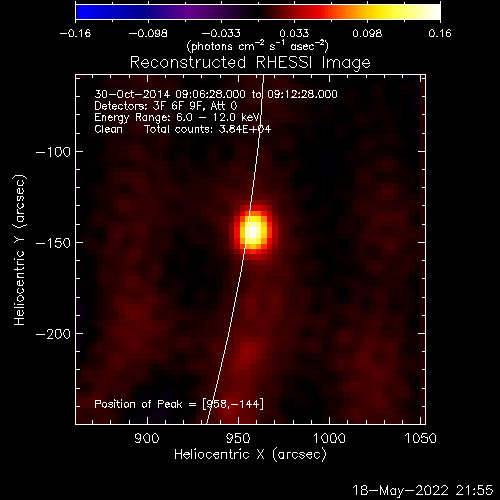This screenshot has width=500, height=500.
Task: Click the Heliocentric Y axis label
Action: [x=20, y=250]
